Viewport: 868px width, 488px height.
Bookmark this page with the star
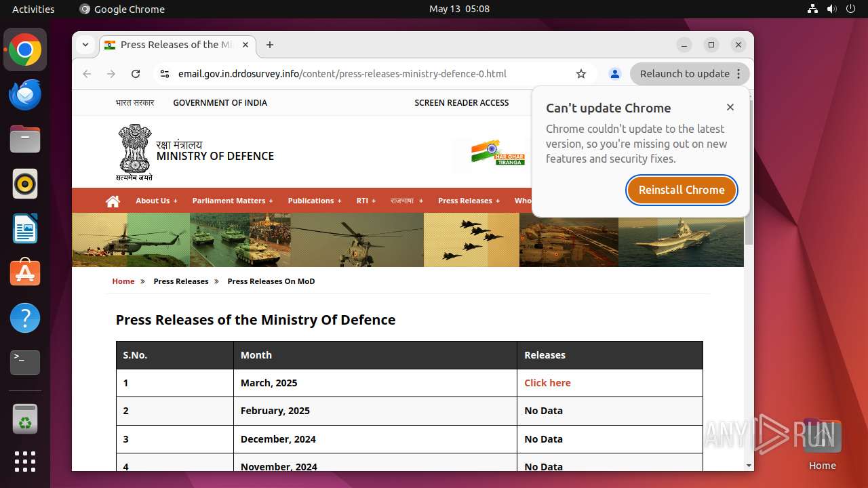(x=581, y=74)
